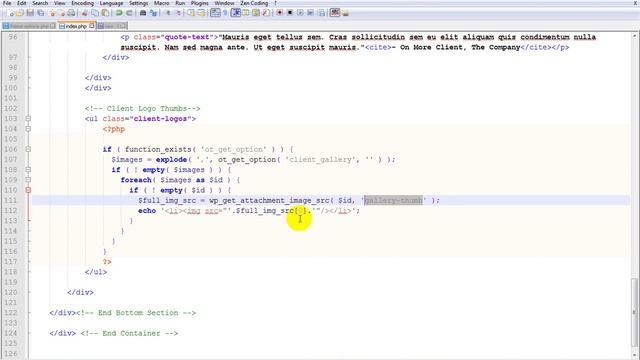Screen dimensions: 640x360
Task: Click the Zoom In toolbar icon
Action: point(169,13)
